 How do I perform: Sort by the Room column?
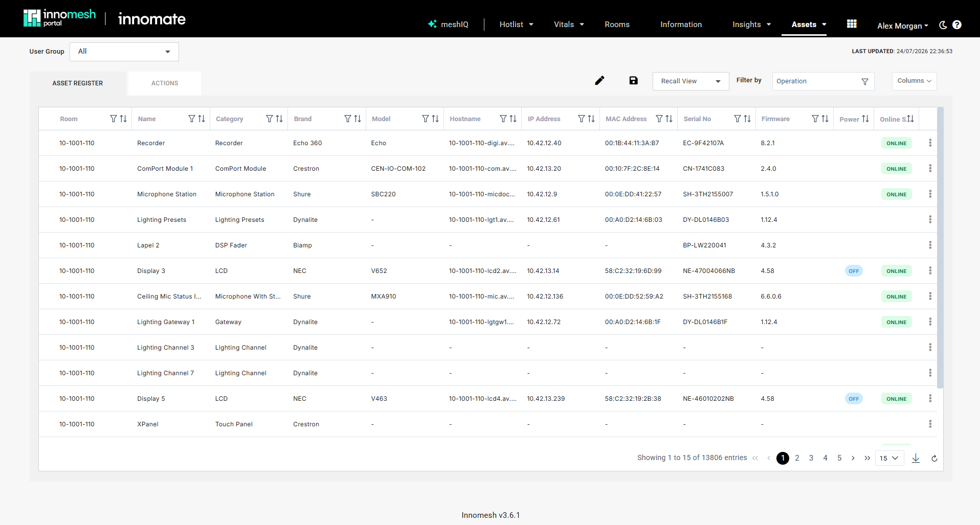(x=123, y=119)
